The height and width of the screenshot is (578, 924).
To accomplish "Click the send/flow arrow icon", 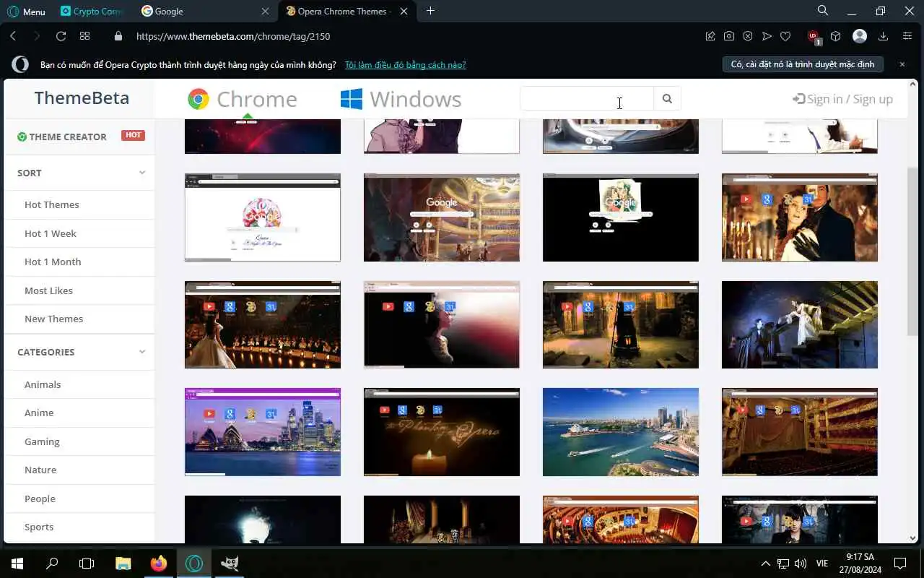I will tap(767, 36).
